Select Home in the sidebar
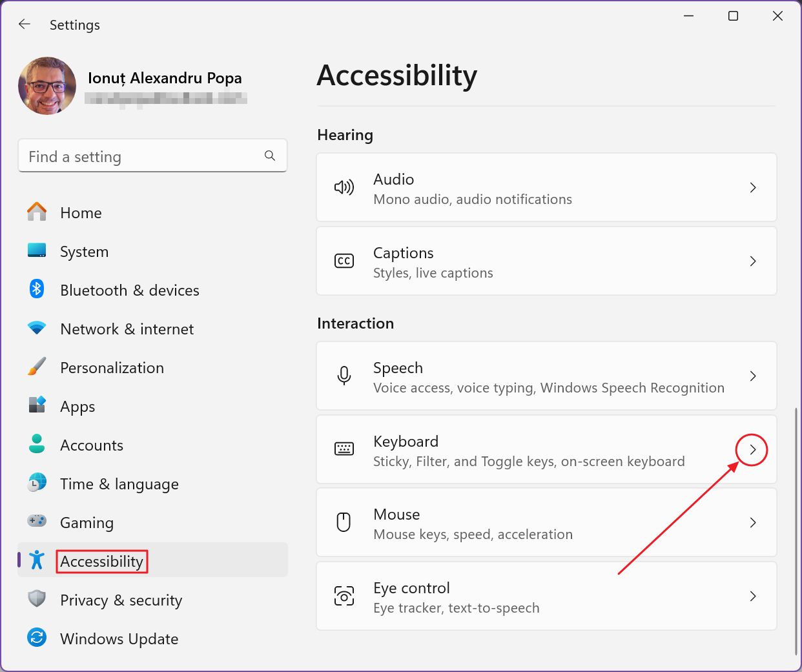 click(81, 213)
